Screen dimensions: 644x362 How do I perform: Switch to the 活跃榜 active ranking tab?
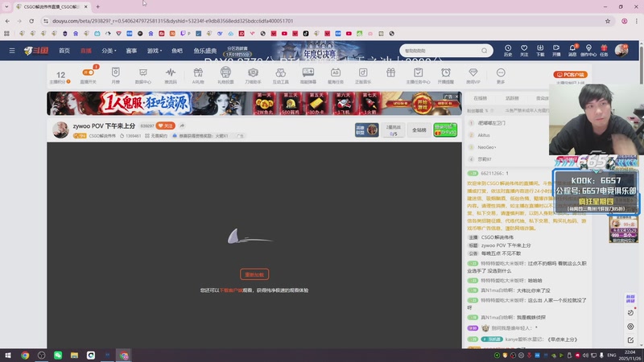(512, 98)
